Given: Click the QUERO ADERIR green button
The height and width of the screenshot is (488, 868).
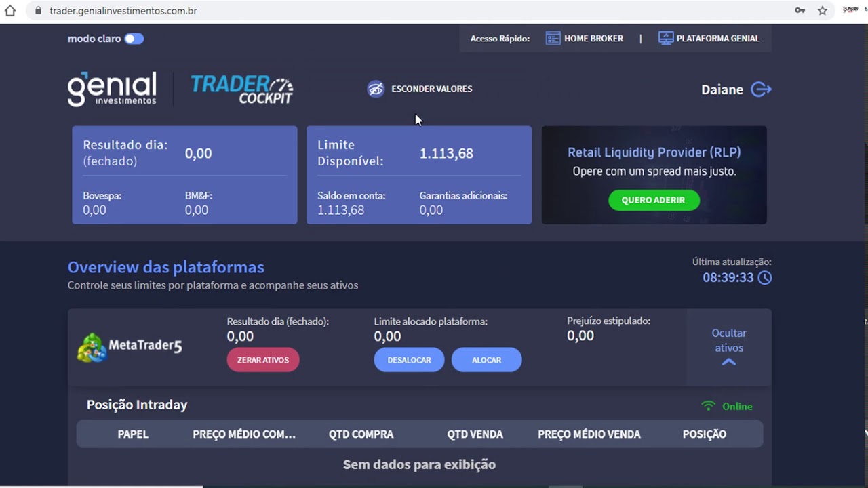Looking at the screenshot, I should [654, 200].
